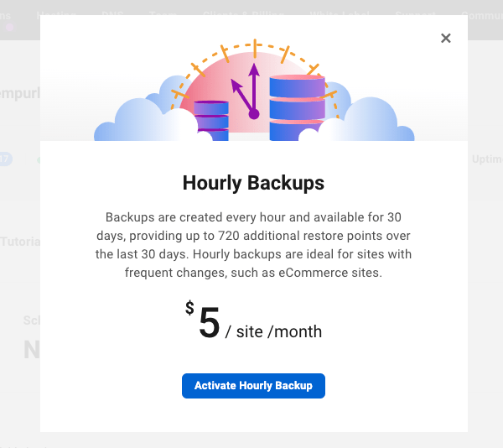Close the Hourly Backups dialog
Viewport: 503px width, 448px height.
tap(446, 38)
